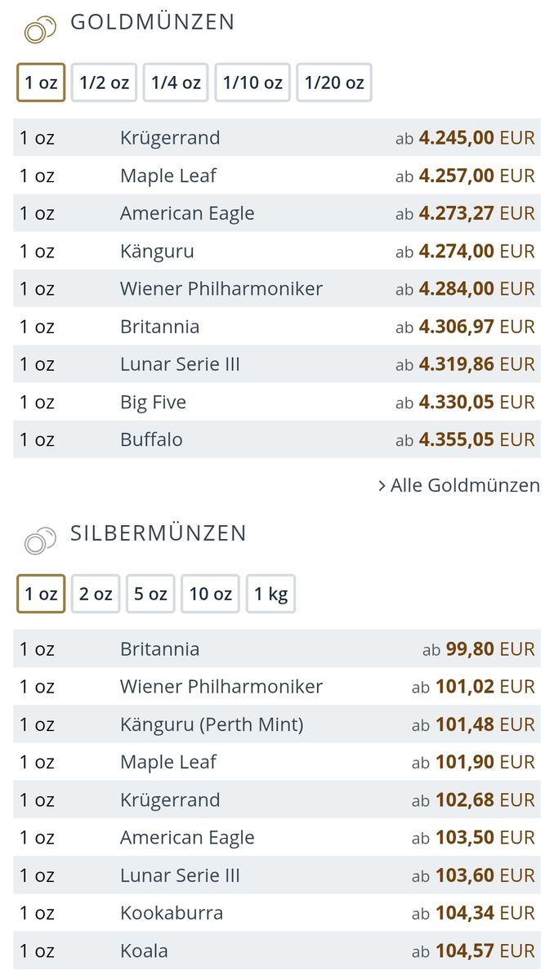Click the silver coins icon beside Silbermünzen
Image resolution: width=554 pixels, height=980 pixels.
click(x=40, y=541)
